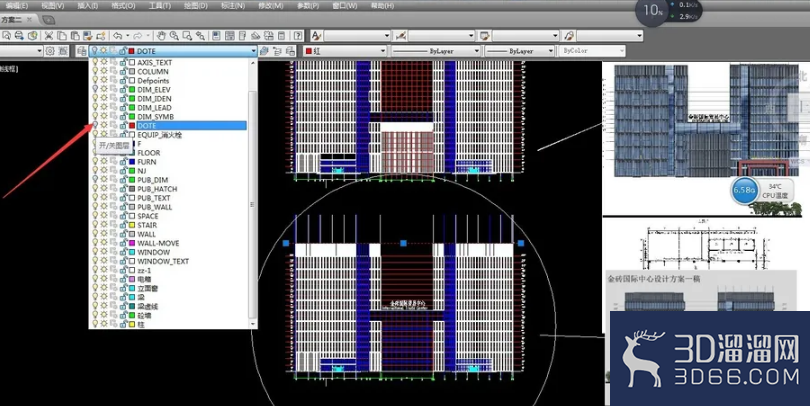
Task: Open the QuickCalc calculator icon
Action: coord(282,36)
